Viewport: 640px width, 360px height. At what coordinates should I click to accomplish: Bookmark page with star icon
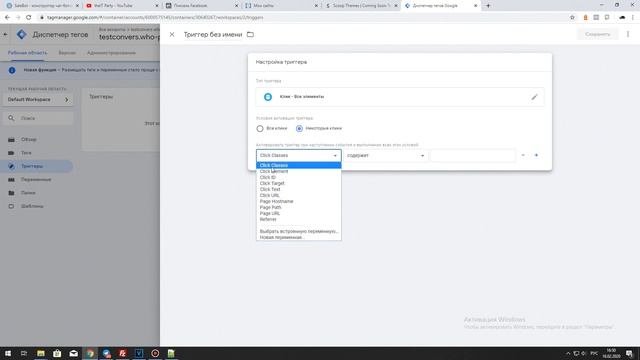[572, 18]
